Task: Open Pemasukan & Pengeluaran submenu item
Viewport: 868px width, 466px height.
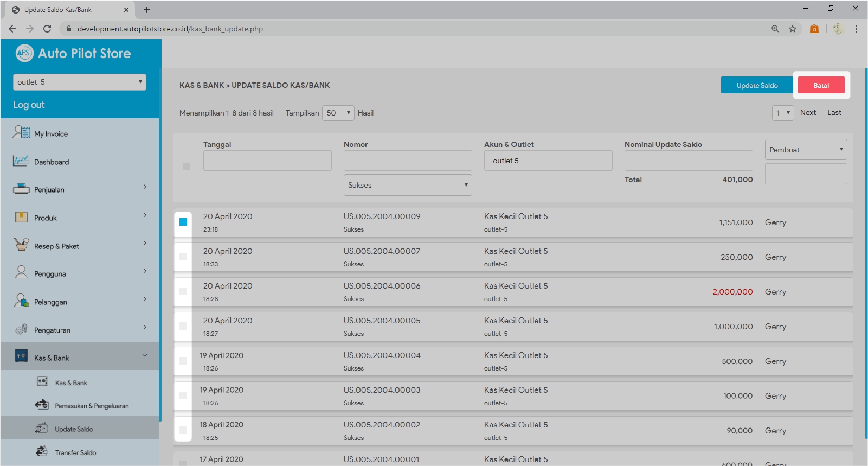Action: click(91, 406)
